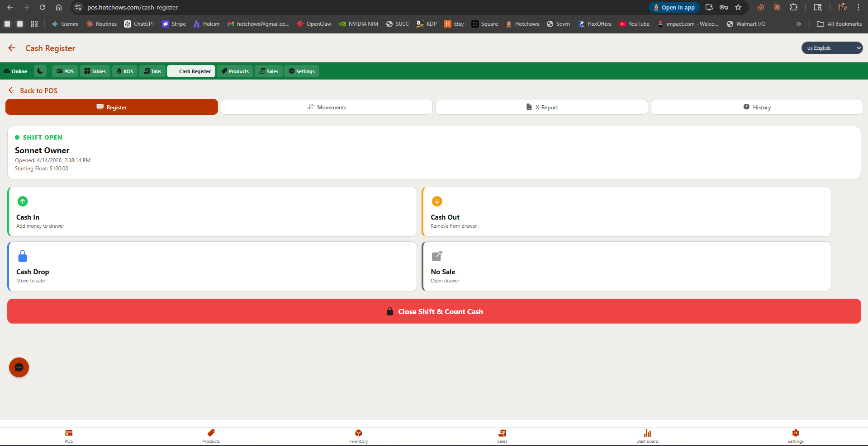
Task: Click the Cash In card title
Action: [28, 217]
